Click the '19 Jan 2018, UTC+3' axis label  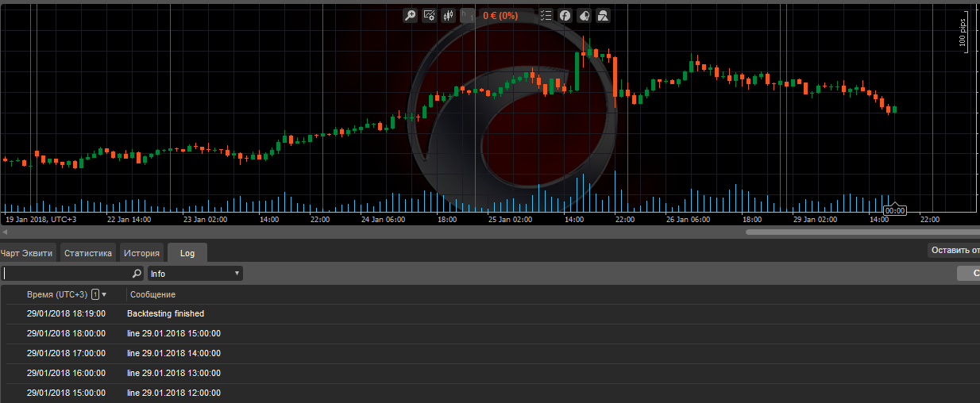click(x=41, y=219)
